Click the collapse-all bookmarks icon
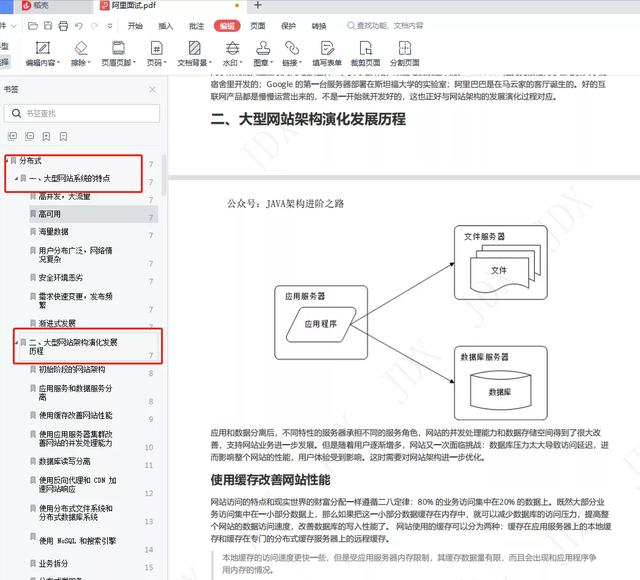This screenshot has width=640, height=580. coord(29,136)
